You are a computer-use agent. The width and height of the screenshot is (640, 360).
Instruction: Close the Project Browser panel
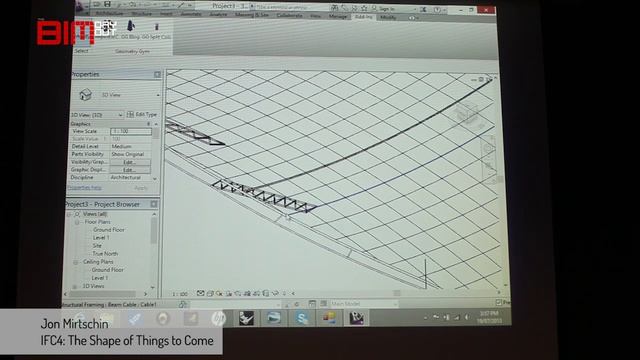click(x=153, y=204)
